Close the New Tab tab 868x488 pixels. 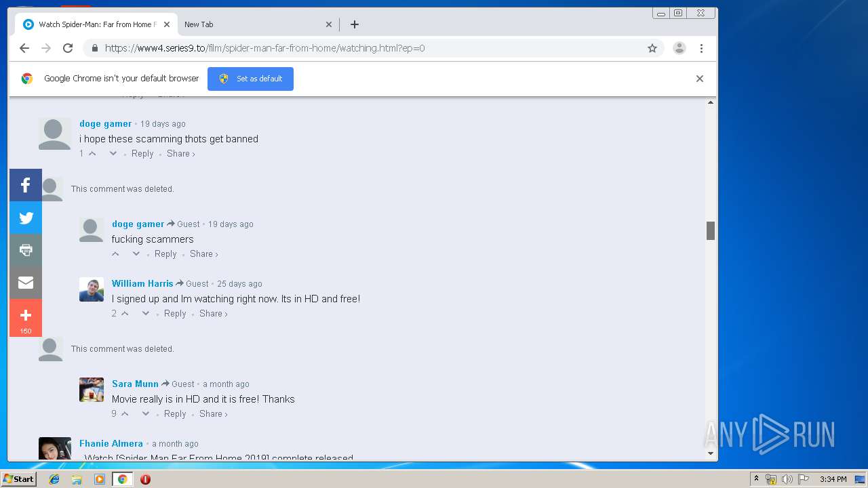[x=329, y=24]
